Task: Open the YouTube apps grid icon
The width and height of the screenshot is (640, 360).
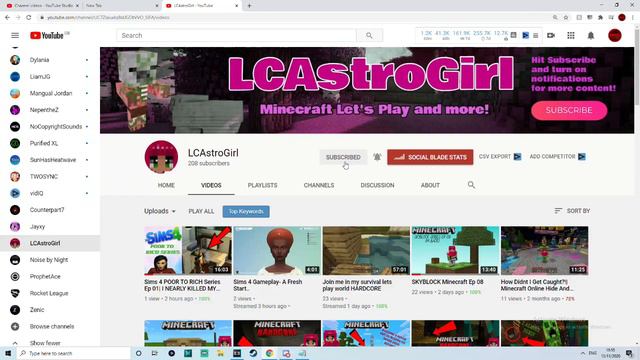Action: [x=571, y=36]
